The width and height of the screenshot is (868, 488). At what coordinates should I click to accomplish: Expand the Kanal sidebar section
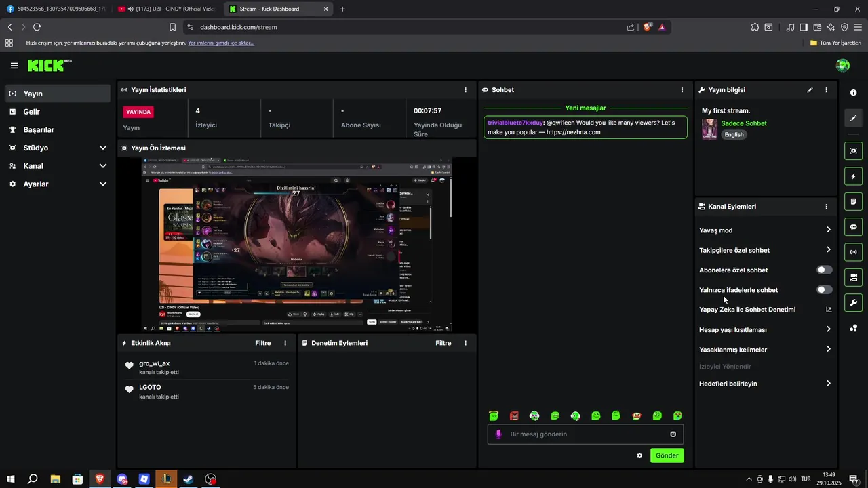click(x=58, y=166)
